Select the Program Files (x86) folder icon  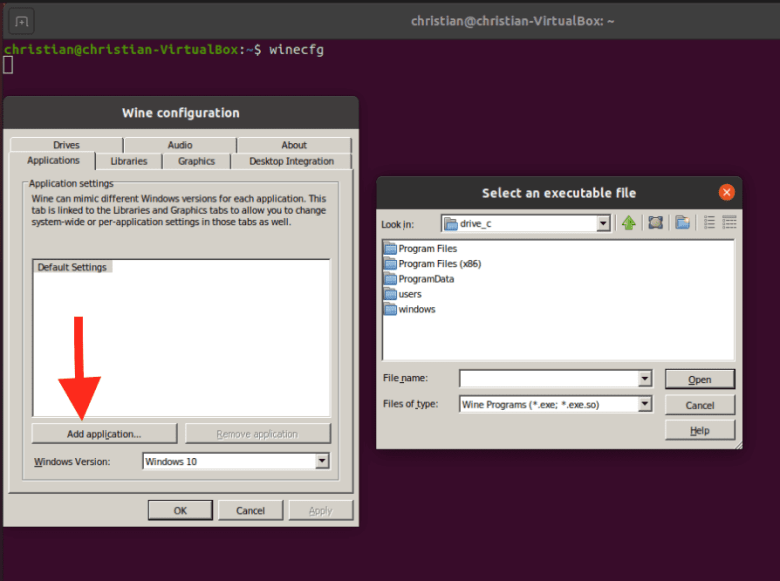coord(390,264)
